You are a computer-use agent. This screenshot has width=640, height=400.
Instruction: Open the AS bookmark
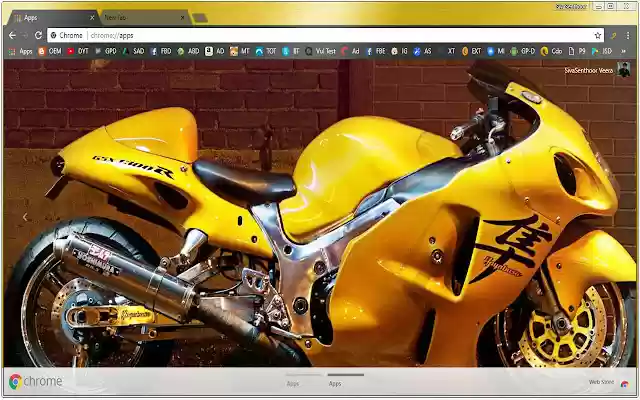click(x=422, y=51)
